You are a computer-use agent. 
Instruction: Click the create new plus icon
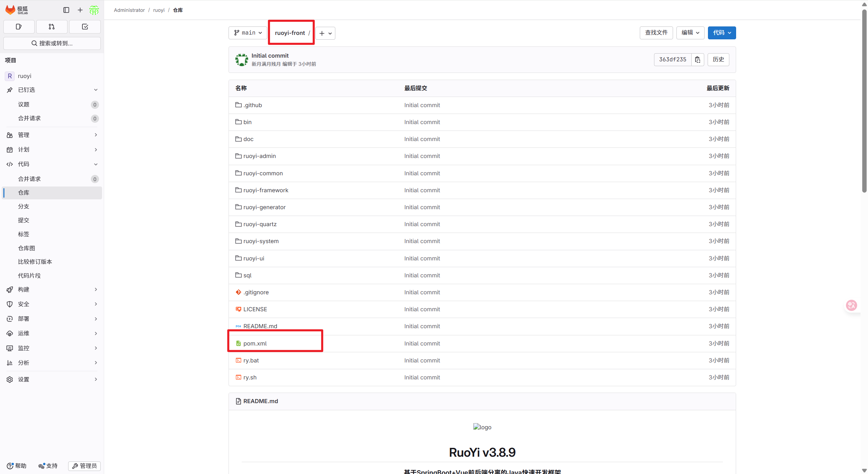coord(80,10)
